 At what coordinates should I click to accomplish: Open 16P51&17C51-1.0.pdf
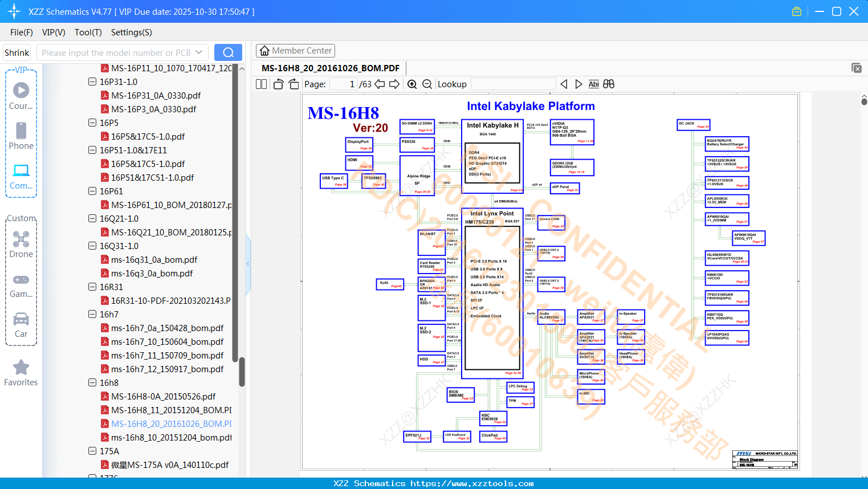tap(152, 177)
